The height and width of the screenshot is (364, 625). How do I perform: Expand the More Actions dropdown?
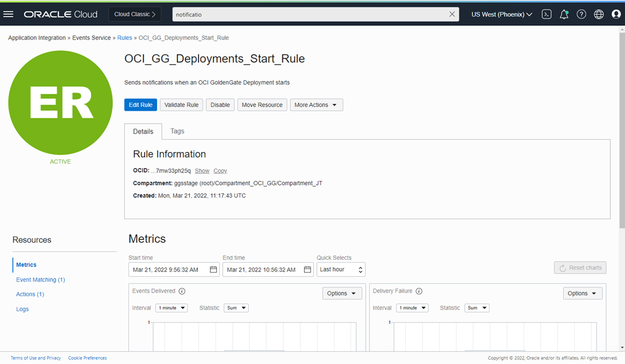316,105
